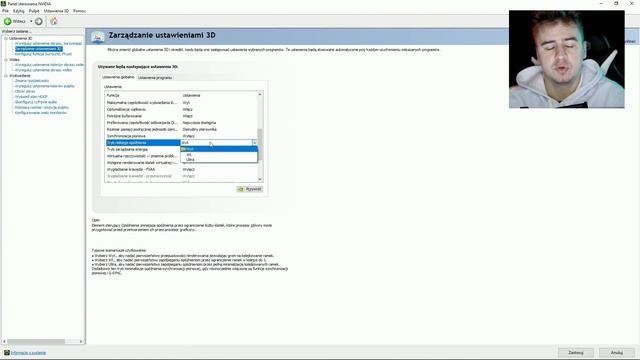Click the settings list scroll-down arrow
This screenshot has height=360, width=640.
260,179
